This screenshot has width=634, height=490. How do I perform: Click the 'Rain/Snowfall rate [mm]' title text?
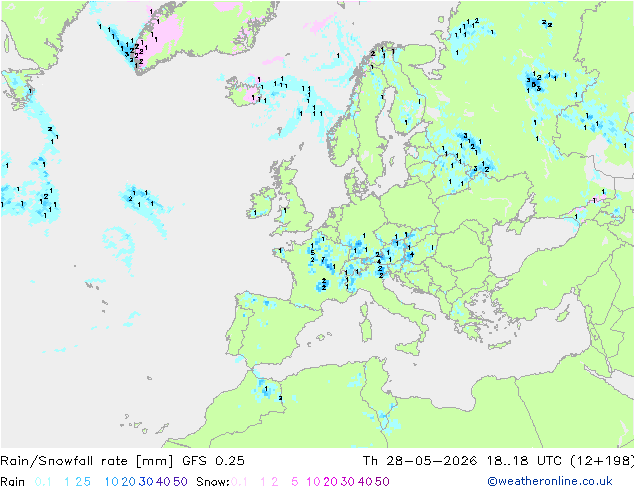click(87, 461)
